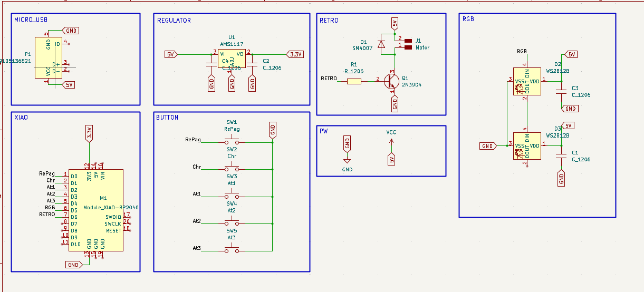Click the Motor value text of J1
Screen dimensions: 644x292
click(422, 47)
